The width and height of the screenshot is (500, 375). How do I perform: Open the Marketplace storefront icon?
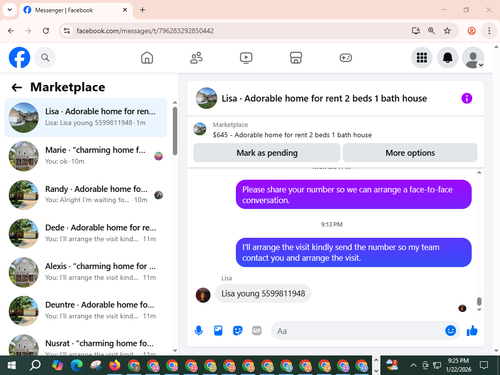[296, 58]
